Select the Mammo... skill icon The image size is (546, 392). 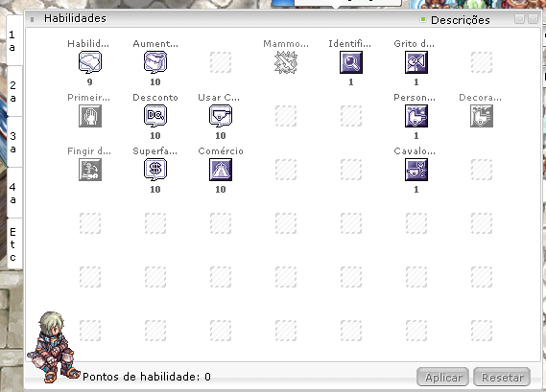tap(286, 62)
